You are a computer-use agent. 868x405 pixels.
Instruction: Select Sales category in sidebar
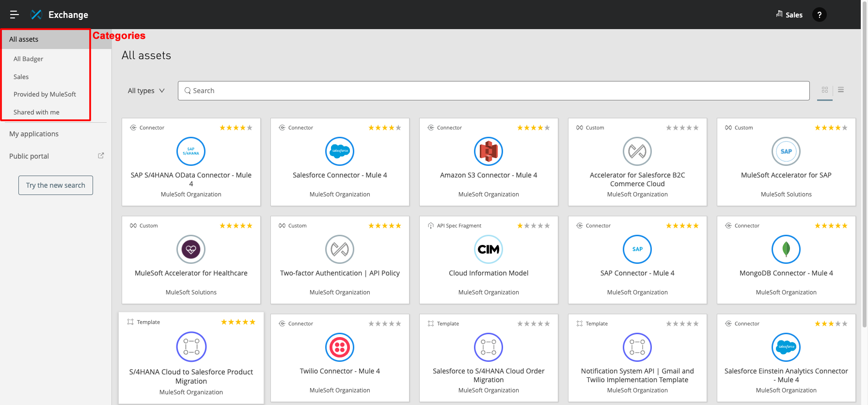click(x=21, y=77)
